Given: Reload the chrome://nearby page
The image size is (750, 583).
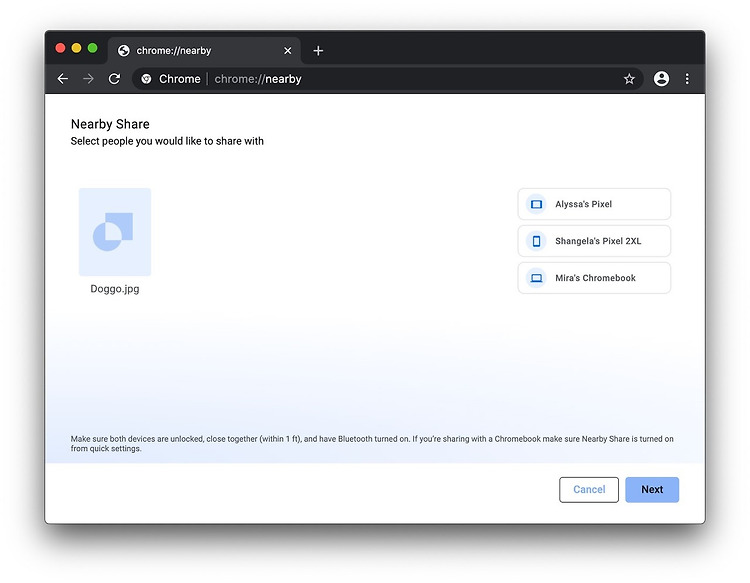Looking at the screenshot, I should [114, 78].
